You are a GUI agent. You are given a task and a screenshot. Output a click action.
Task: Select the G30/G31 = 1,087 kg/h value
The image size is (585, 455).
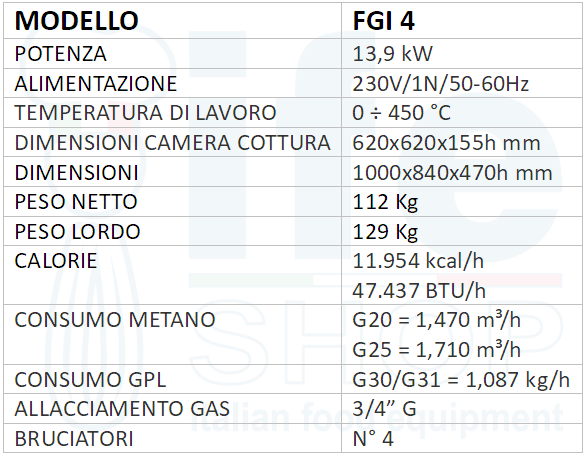click(x=461, y=380)
